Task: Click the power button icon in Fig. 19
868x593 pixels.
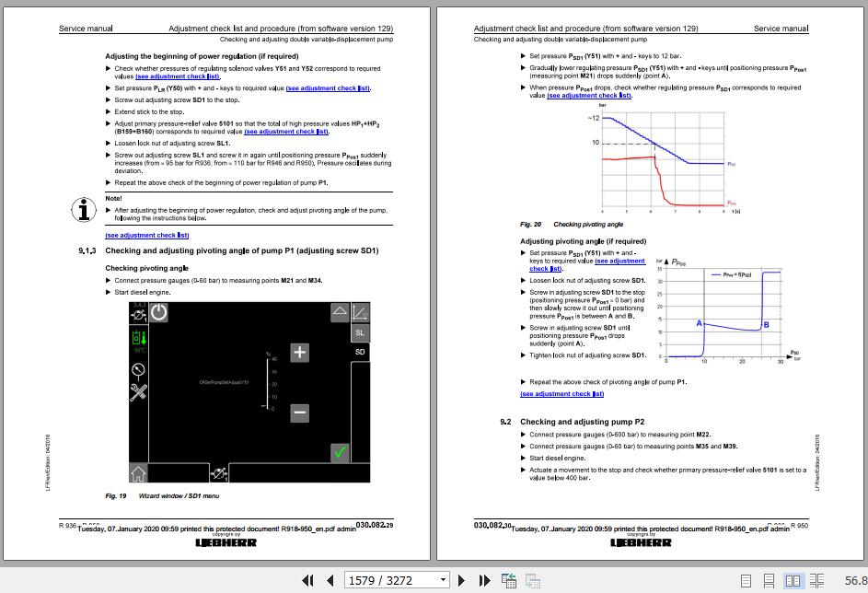Action: [159, 312]
